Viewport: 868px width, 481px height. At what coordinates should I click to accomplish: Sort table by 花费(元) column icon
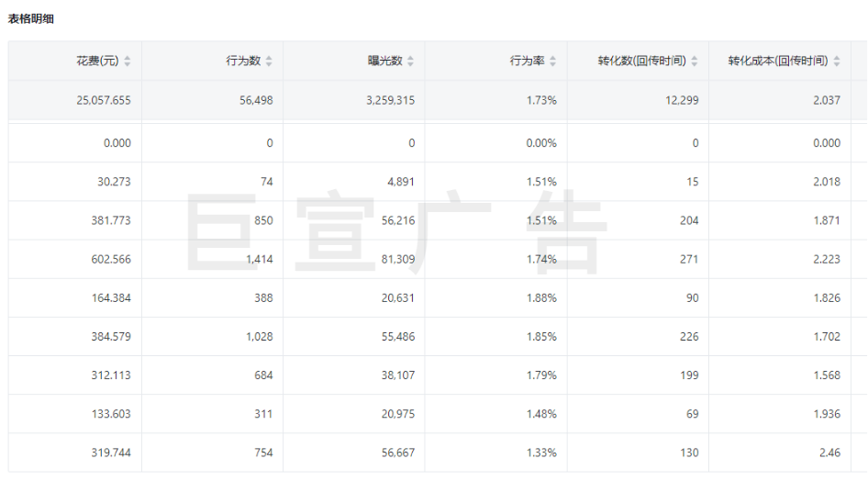pyautogui.click(x=128, y=62)
